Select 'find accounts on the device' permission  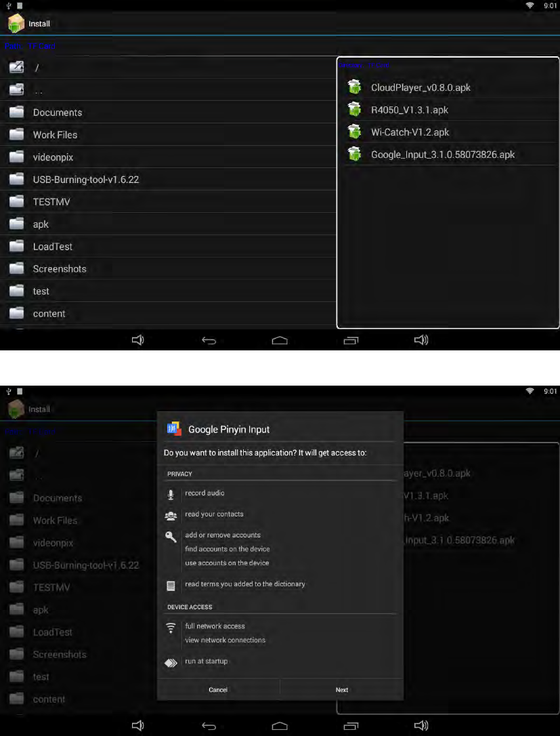[227, 549]
